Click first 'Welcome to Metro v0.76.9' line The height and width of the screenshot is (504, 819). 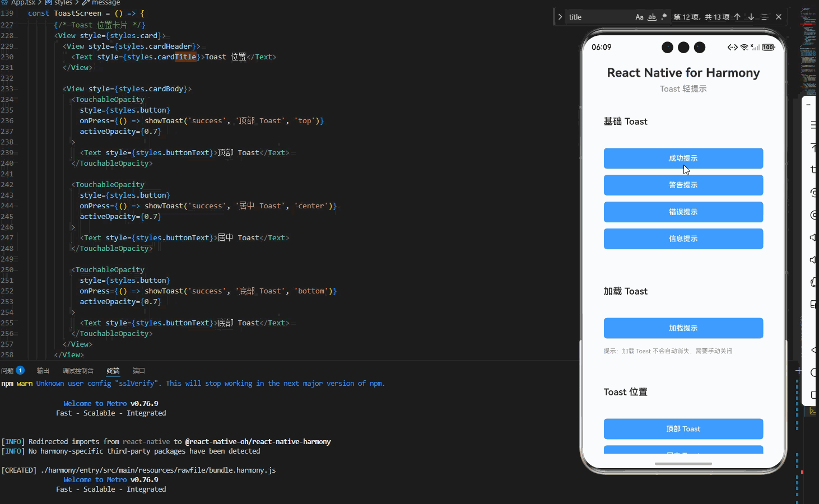coord(111,404)
